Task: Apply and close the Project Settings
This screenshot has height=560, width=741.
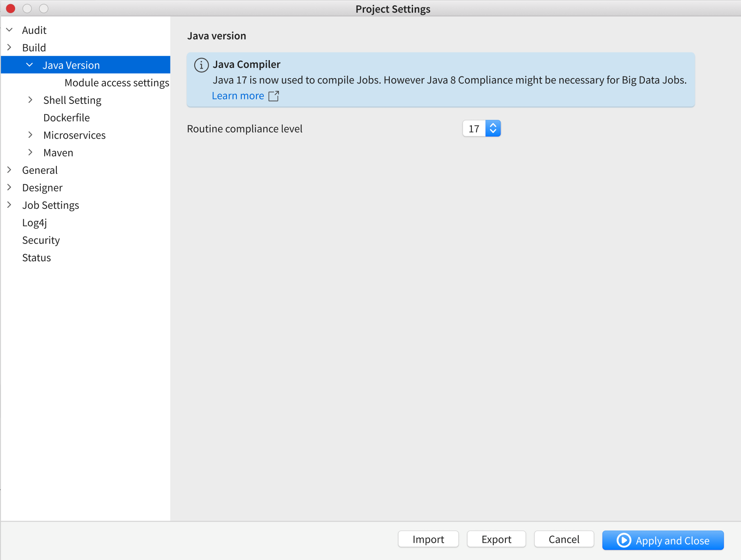Action: click(662, 540)
